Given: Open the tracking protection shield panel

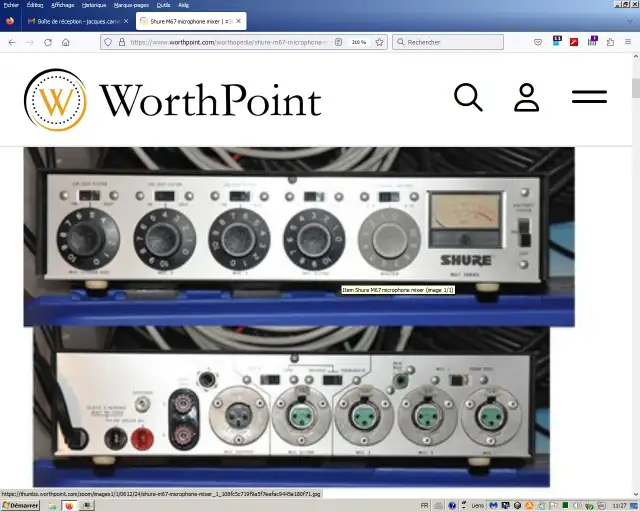Looking at the screenshot, I should (108, 42).
